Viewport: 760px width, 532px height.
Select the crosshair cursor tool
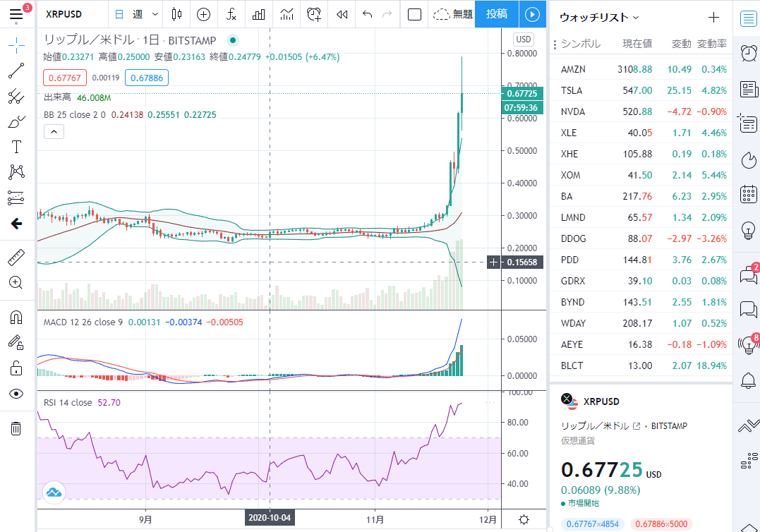click(x=16, y=46)
